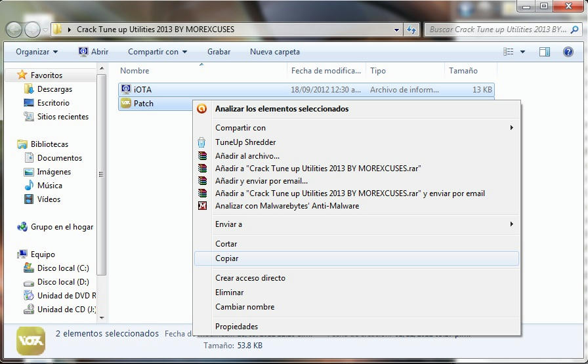The width and height of the screenshot is (588, 364).
Task: Click the change view icon
Action: [x=509, y=52]
